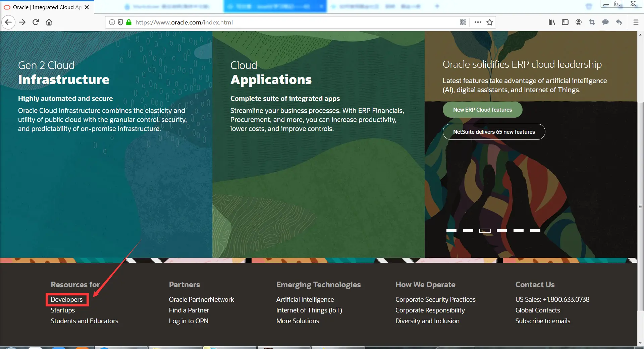This screenshot has width=644, height=349.
Task: Click the crop screenshot toolbar icon
Action: 592,22
